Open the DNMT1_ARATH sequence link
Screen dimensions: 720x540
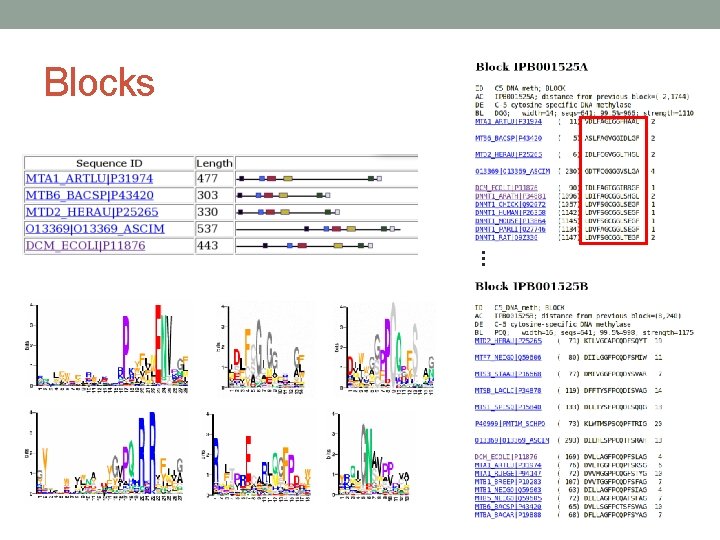[x=510, y=196]
